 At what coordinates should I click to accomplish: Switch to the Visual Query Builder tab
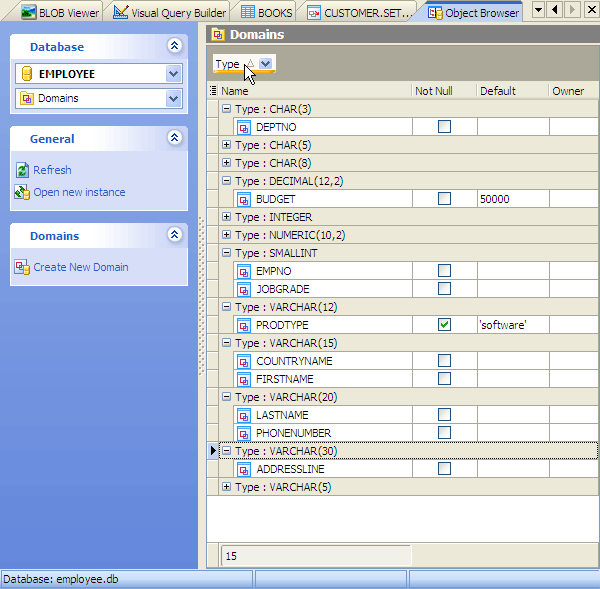click(x=169, y=13)
